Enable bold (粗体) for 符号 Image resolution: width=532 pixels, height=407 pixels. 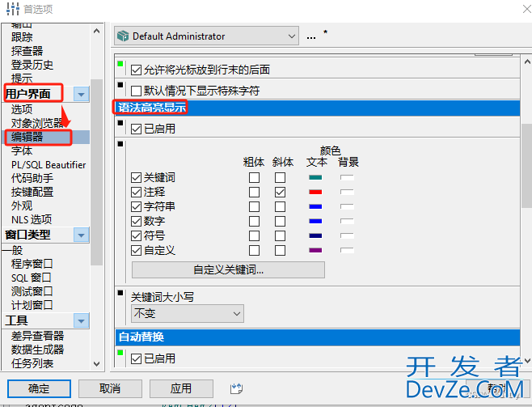click(254, 235)
